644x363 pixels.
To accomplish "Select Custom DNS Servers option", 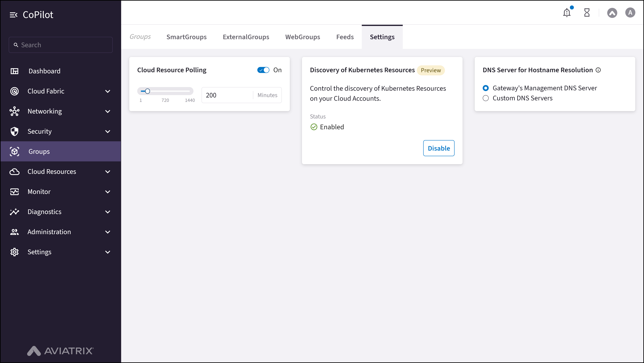I will pos(485,98).
